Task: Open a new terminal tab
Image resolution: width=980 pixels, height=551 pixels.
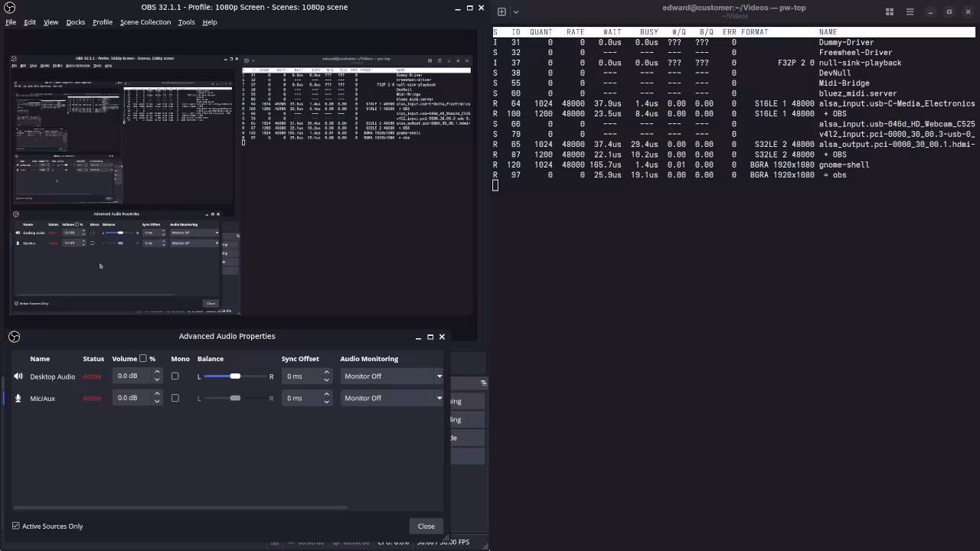Action: (501, 11)
